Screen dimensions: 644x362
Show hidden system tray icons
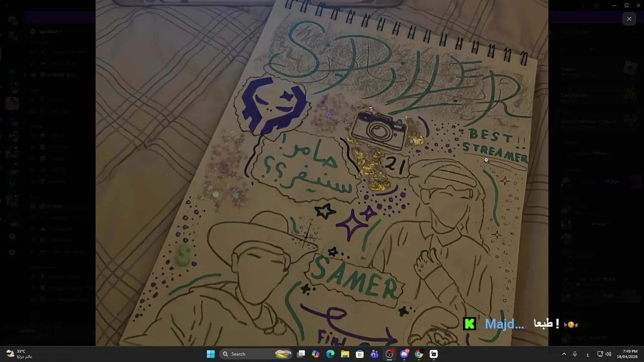[564, 354]
